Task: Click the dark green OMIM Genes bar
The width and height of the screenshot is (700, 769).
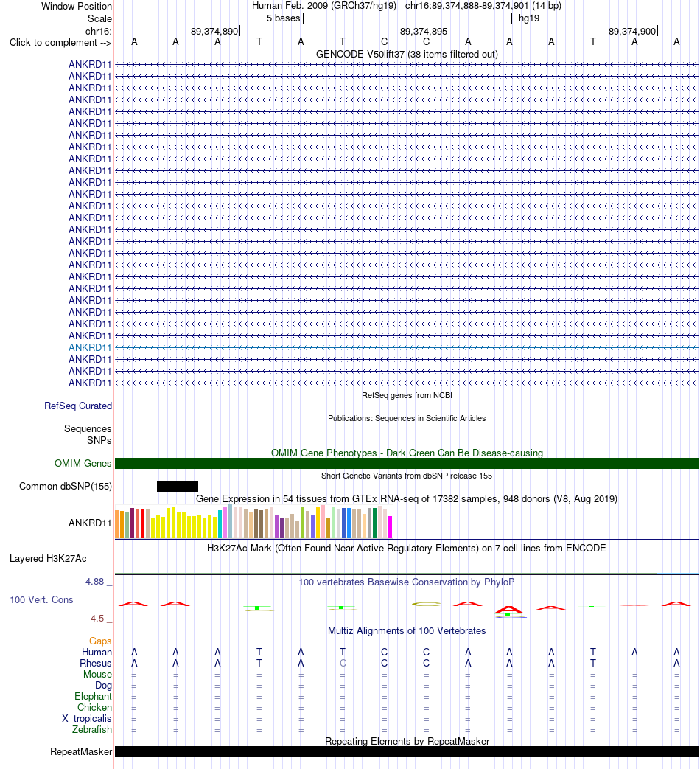Action: (407, 464)
